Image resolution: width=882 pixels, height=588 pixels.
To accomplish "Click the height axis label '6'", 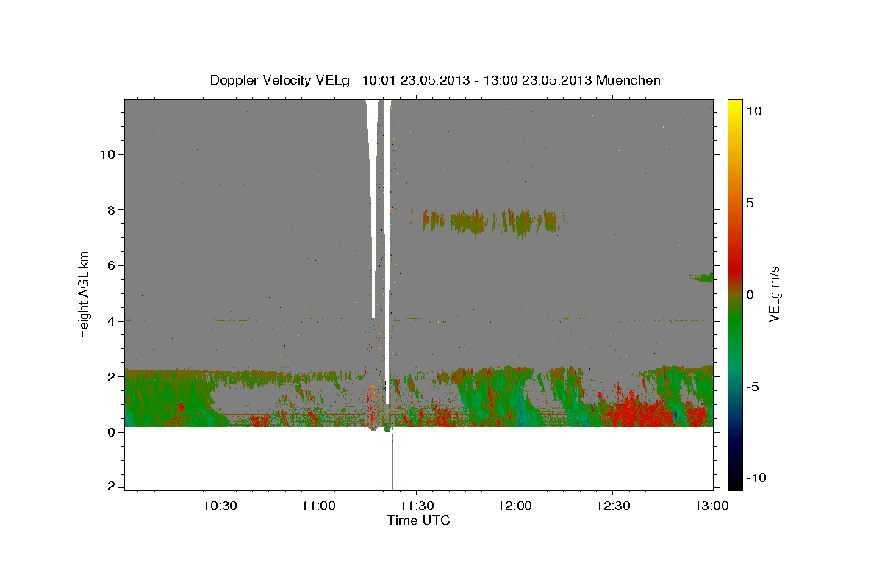I will coord(113,265).
